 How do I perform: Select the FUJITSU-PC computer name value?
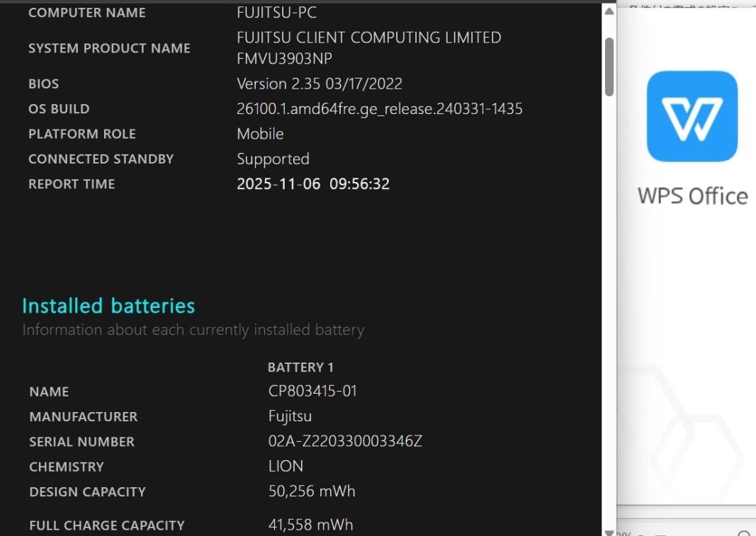pyautogui.click(x=276, y=12)
